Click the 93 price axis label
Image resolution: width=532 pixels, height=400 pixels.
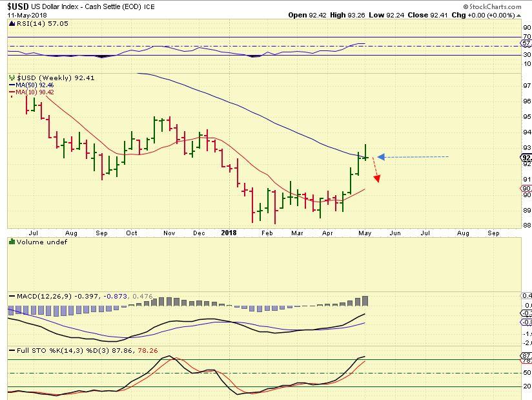pos(527,148)
